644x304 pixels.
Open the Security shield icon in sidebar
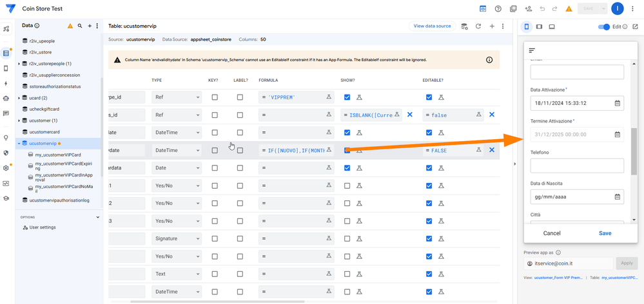point(6,153)
